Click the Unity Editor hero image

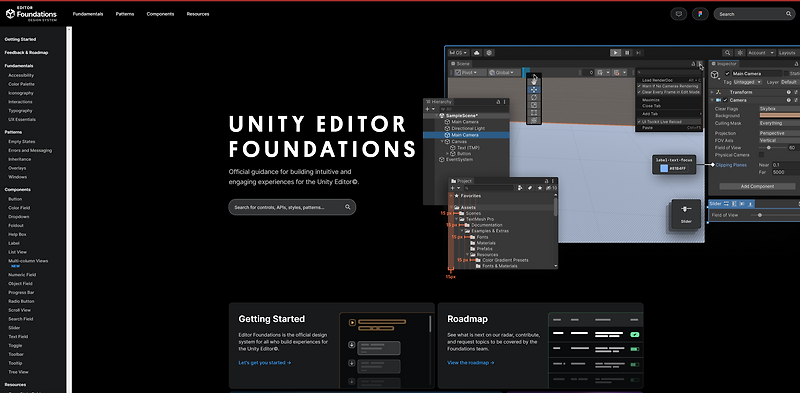(611, 162)
